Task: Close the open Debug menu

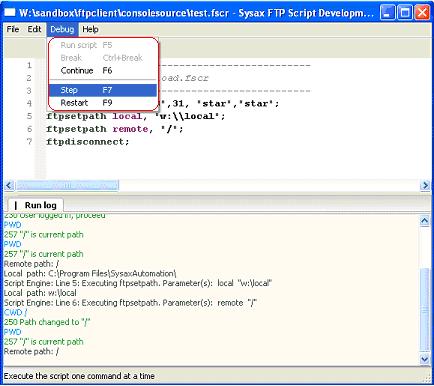Action: coord(62,29)
